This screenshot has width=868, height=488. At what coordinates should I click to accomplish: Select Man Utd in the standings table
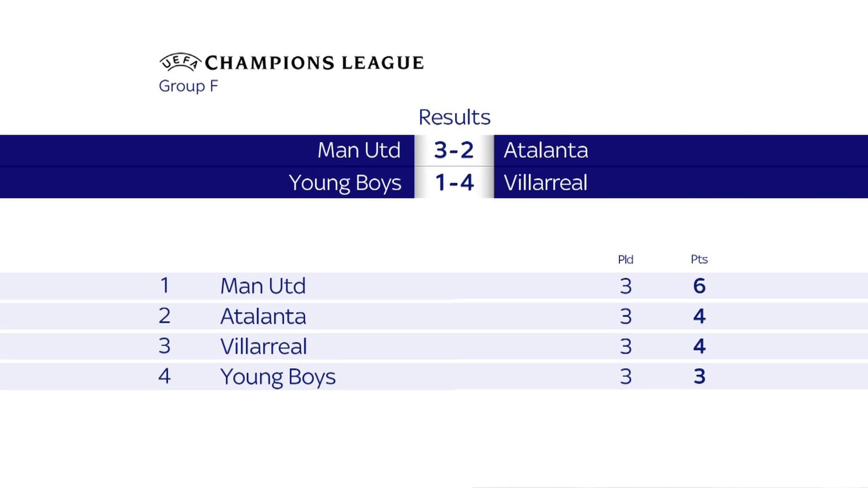coord(263,286)
